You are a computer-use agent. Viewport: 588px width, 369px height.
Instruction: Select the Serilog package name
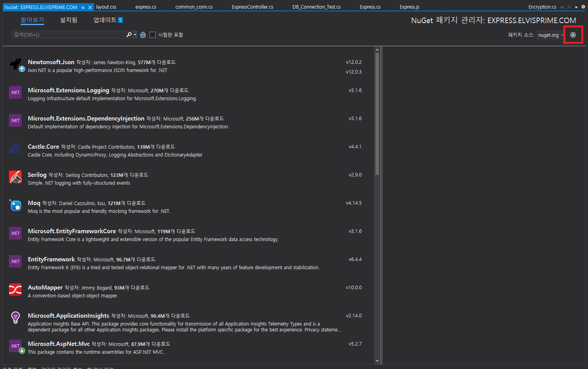[x=37, y=175]
